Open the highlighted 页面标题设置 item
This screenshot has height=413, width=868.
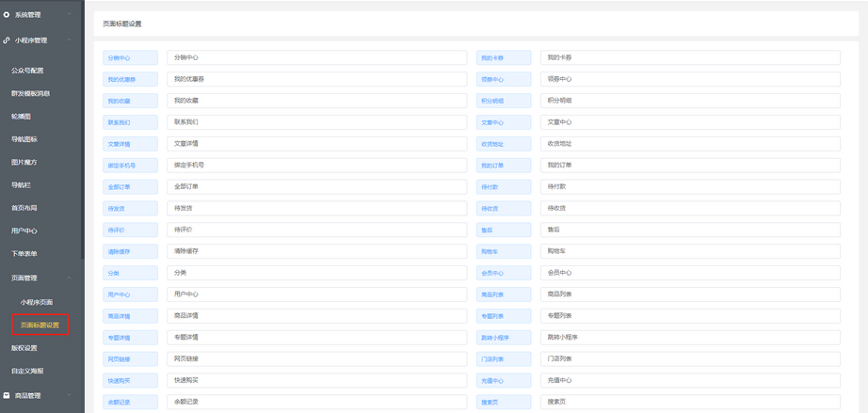click(40, 325)
